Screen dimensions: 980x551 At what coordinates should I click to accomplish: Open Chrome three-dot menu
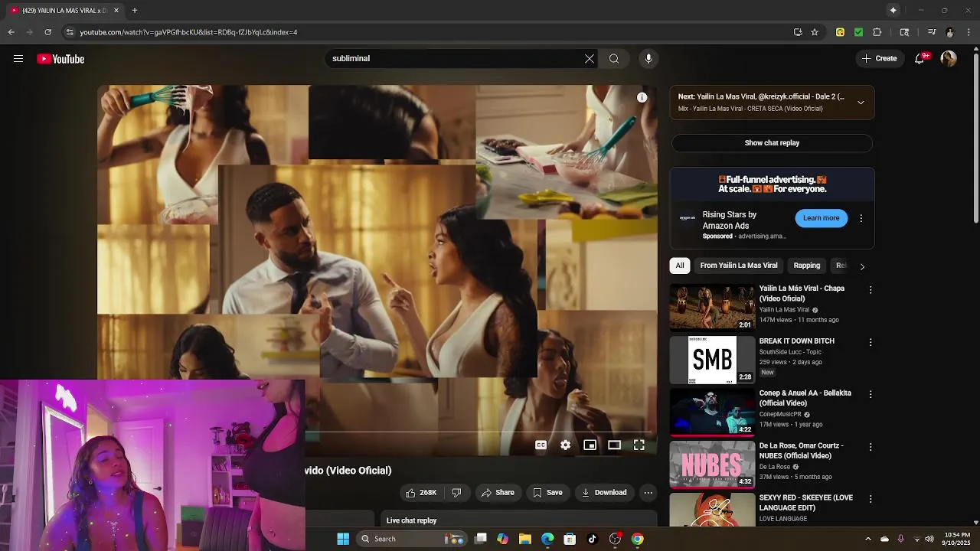[x=969, y=32]
